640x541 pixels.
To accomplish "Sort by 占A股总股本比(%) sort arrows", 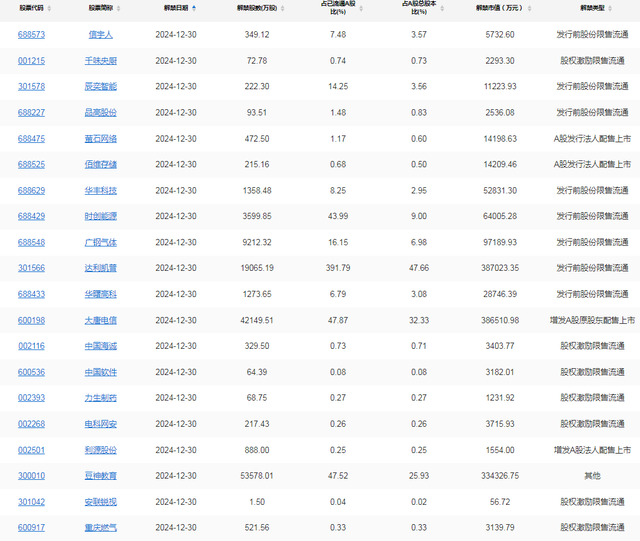I will 442,8.
